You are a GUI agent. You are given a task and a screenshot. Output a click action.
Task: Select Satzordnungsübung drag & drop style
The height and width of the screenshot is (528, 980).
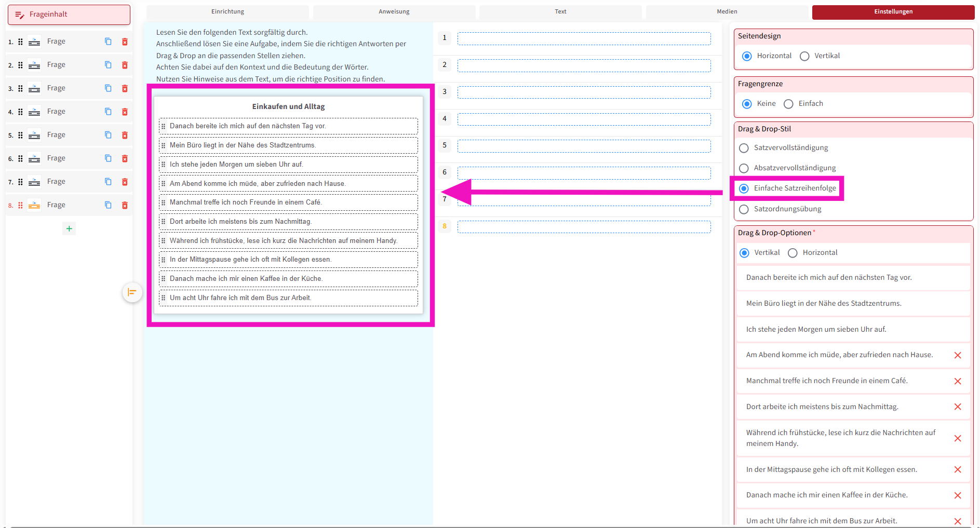(744, 209)
